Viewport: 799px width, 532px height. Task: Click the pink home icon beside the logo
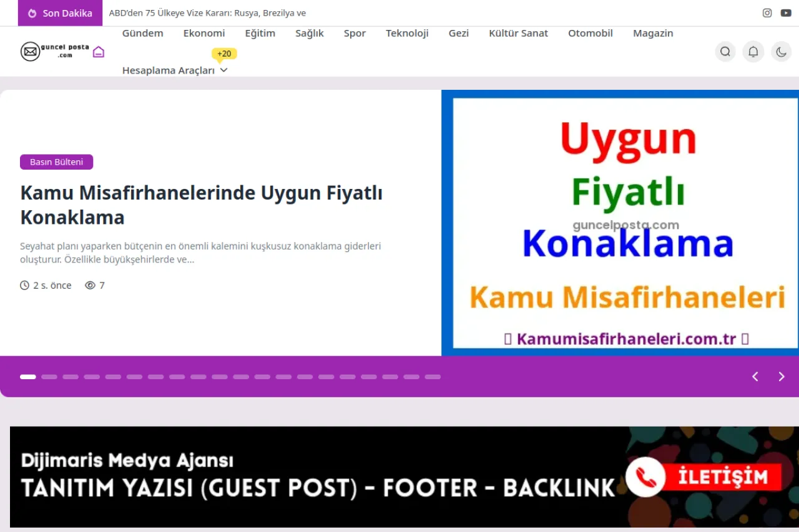(98, 51)
